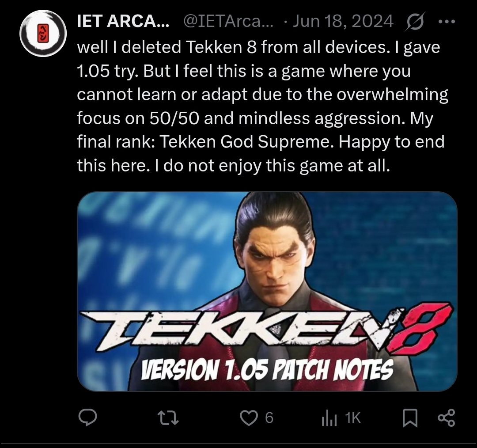Viewport: 477px width, 448px height.
Task: Click the 6 likes count
Action: click(269, 418)
